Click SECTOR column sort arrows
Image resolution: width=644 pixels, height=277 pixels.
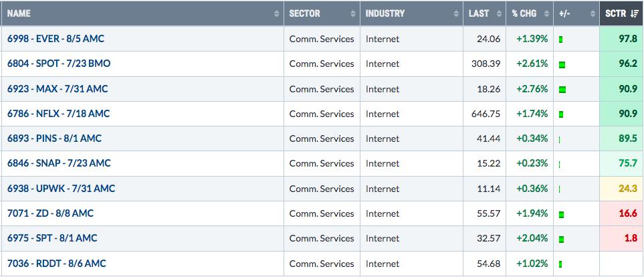353,14
